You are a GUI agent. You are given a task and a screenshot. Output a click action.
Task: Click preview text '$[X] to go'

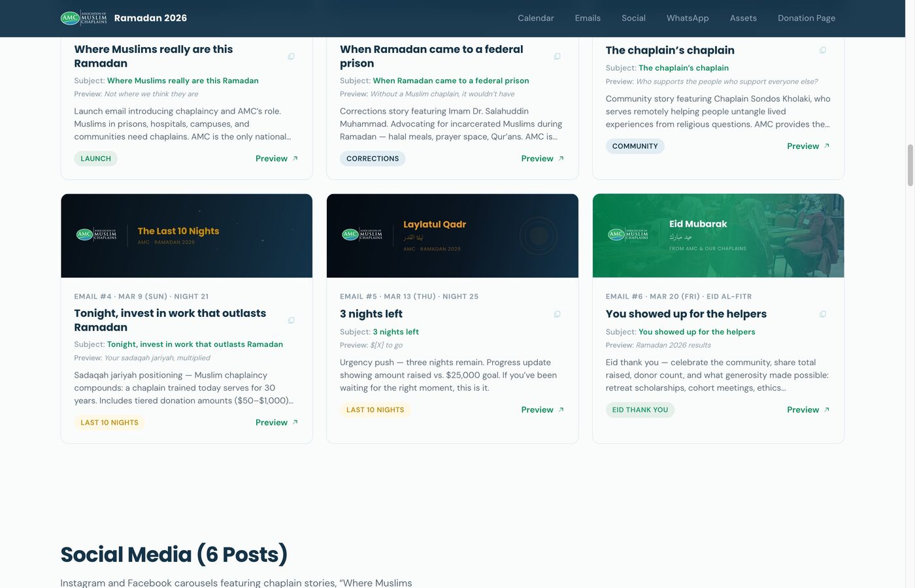[386, 345]
